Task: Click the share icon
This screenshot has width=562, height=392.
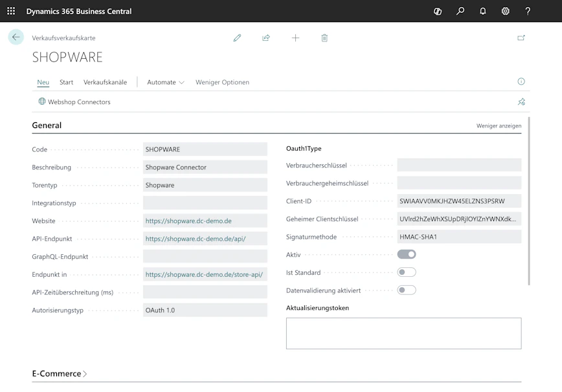Action: (266, 38)
